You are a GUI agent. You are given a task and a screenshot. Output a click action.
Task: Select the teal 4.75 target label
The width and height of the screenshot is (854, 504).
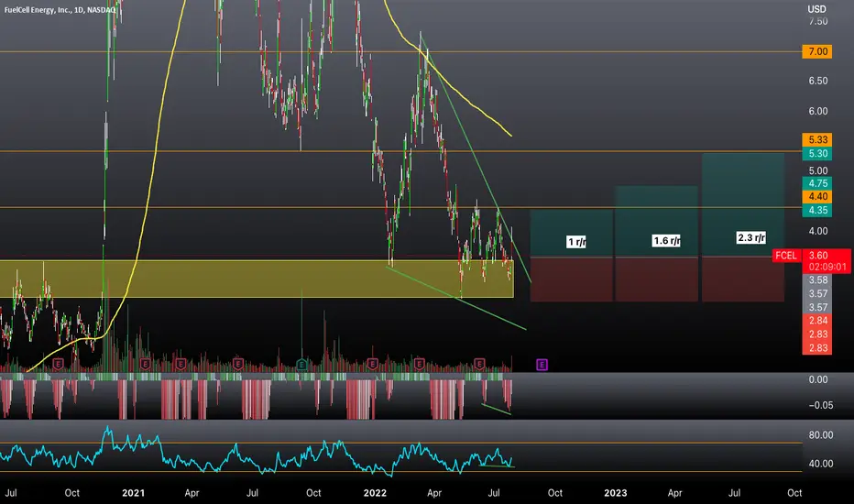coord(817,183)
